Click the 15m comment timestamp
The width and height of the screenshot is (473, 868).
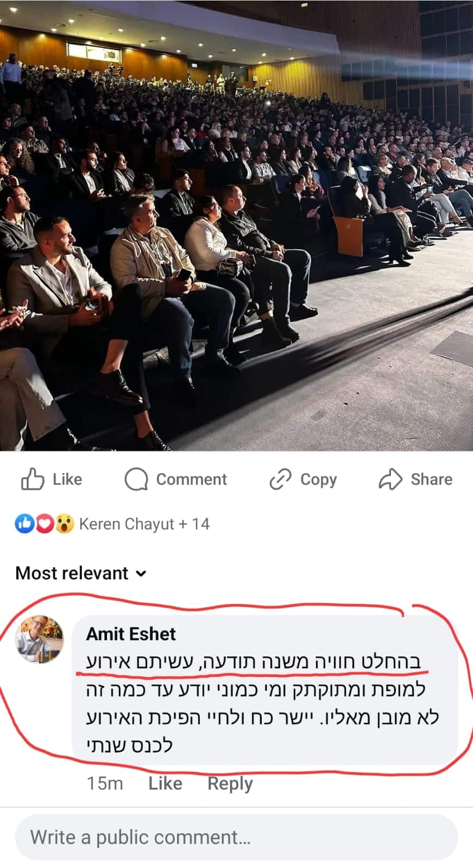pyautogui.click(x=105, y=783)
